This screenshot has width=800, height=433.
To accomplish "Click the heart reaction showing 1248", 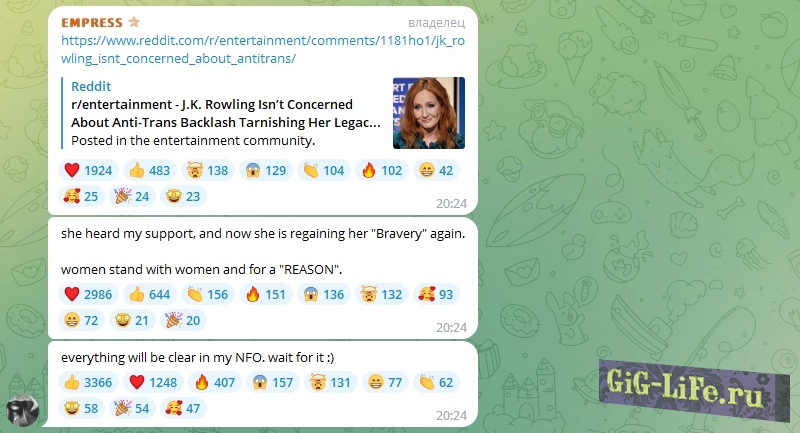I will [153, 383].
